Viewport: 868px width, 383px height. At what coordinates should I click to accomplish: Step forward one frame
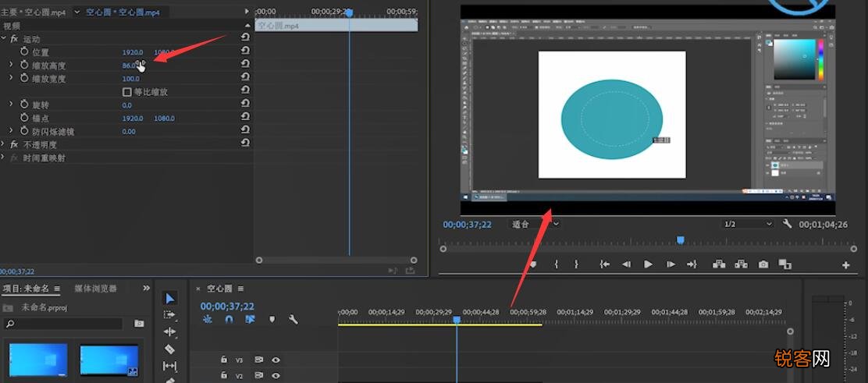(x=671, y=264)
